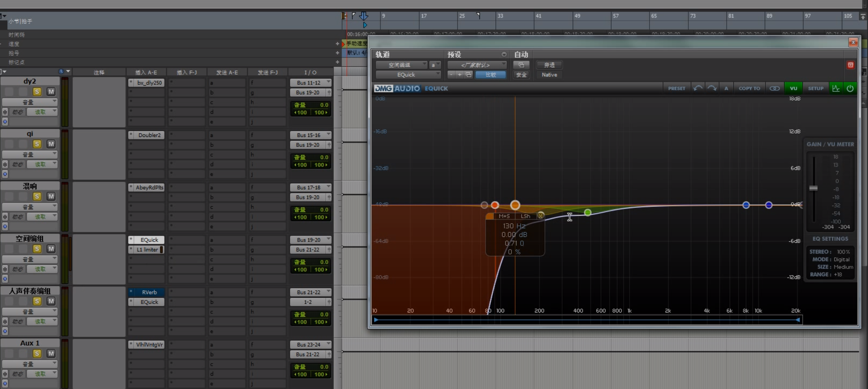This screenshot has width=868, height=389.
Task: Click the 比较 compare button
Action: click(490, 75)
